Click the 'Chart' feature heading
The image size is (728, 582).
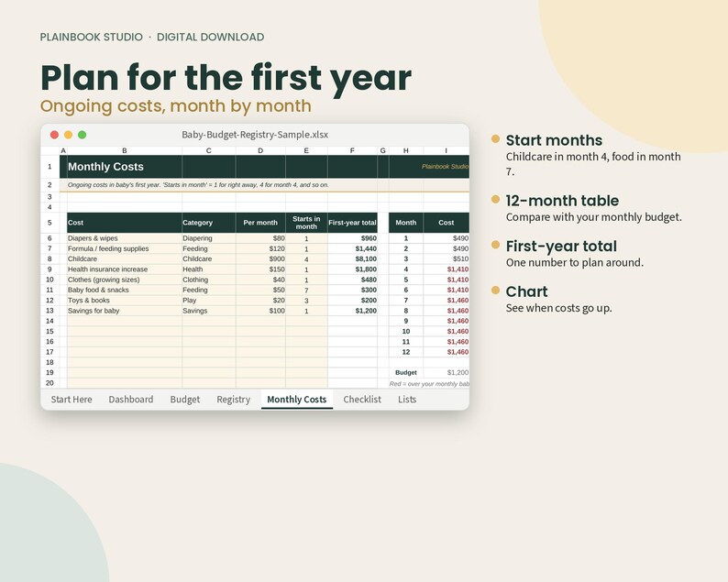coord(526,291)
